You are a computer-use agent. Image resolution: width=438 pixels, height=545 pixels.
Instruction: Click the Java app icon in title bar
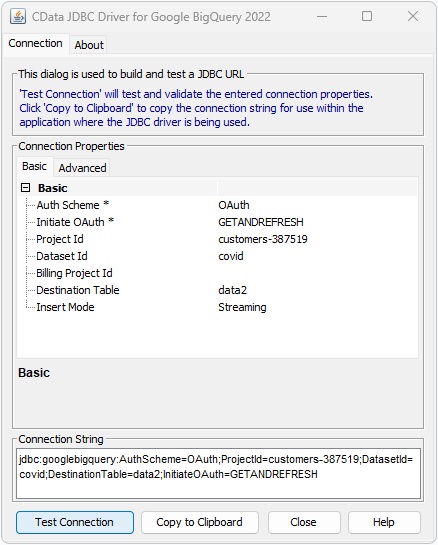point(18,16)
